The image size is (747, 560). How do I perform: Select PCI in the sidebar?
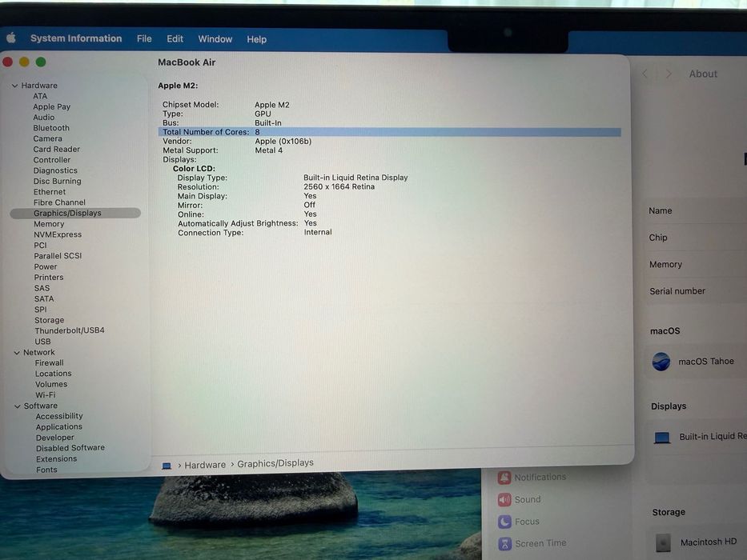pos(41,246)
